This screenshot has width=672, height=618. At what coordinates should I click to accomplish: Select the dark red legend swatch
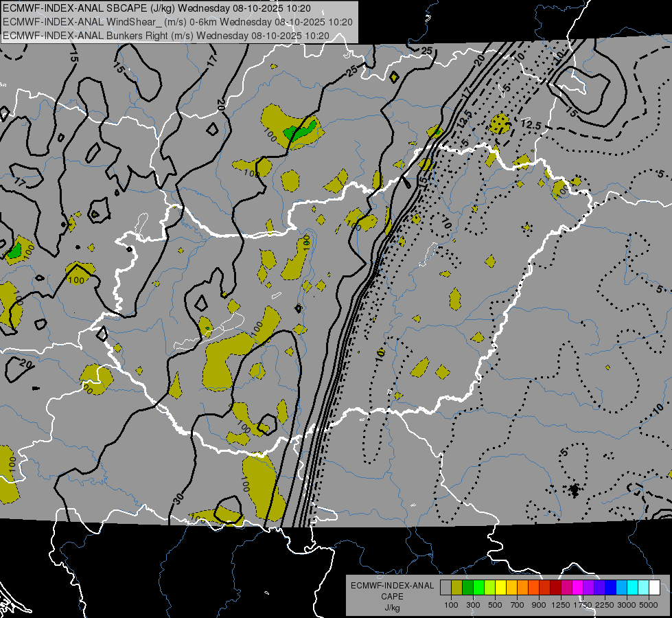tap(555, 587)
